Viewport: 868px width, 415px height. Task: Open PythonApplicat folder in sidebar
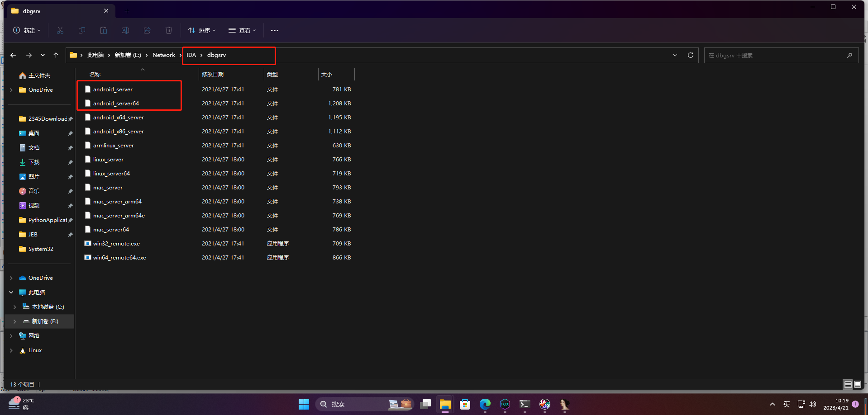pyautogui.click(x=43, y=220)
